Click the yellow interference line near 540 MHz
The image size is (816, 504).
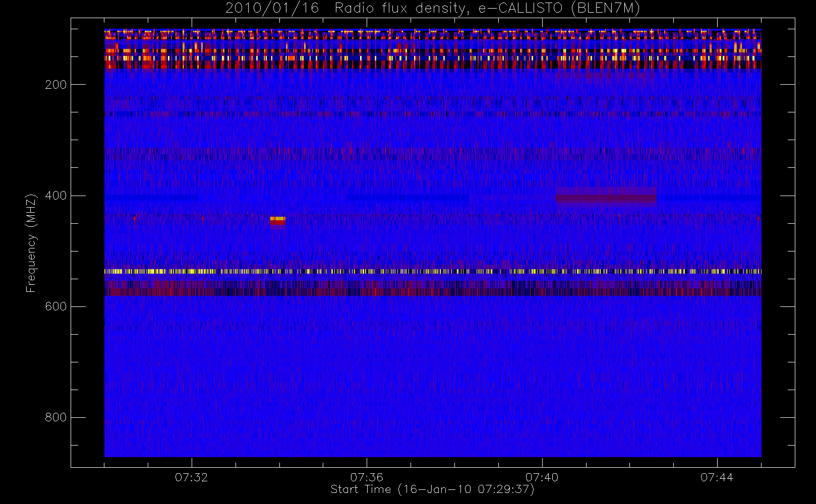pos(433,272)
